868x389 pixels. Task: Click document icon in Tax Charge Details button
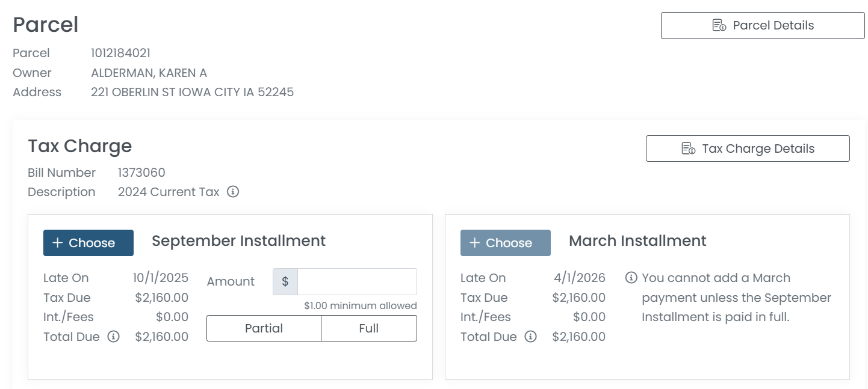pos(688,149)
